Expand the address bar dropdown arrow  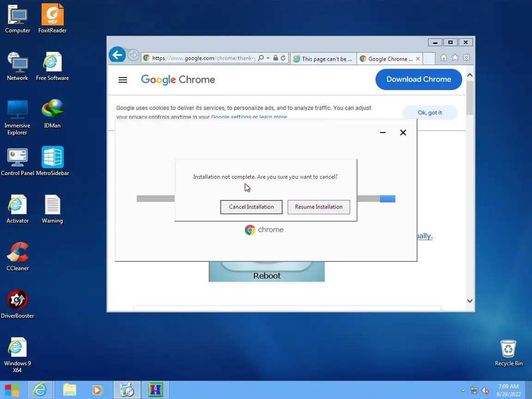coord(268,58)
